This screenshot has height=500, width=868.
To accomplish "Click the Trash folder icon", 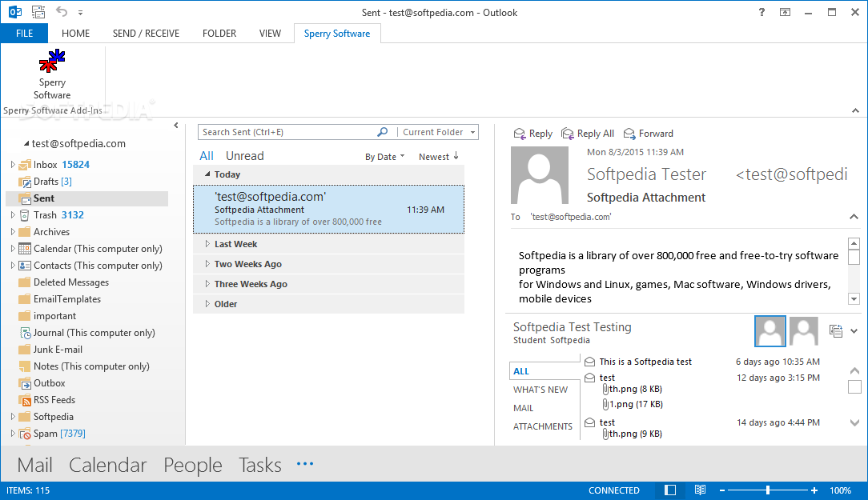I will tap(24, 215).
